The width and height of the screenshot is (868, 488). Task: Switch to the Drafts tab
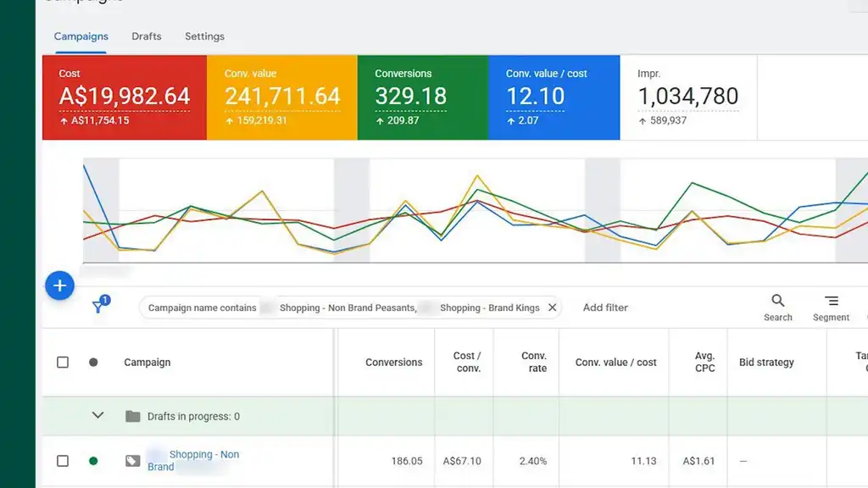(x=147, y=36)
